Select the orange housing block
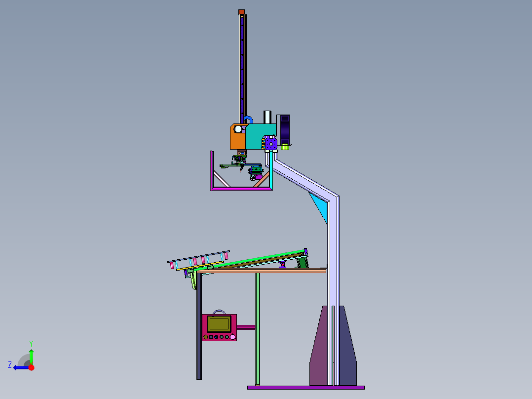The width and height of the screenshot is (532, 399). pyautogui.click(x=238, y=140)
